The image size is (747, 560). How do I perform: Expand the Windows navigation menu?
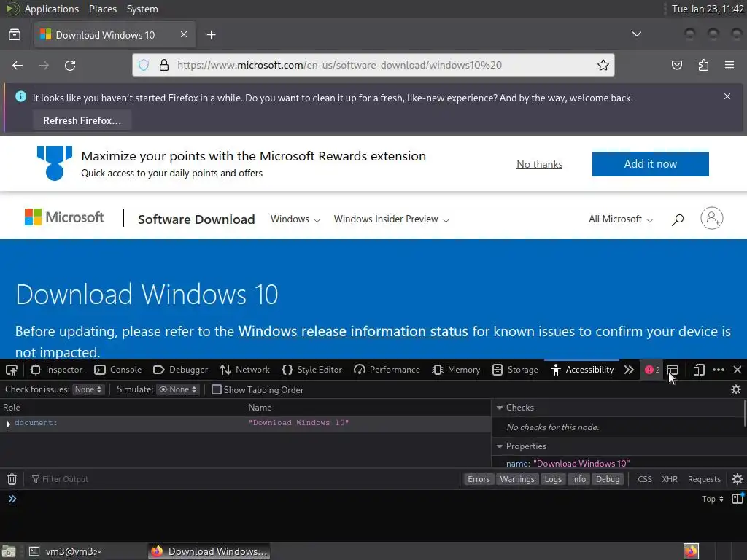pos(295,219)
